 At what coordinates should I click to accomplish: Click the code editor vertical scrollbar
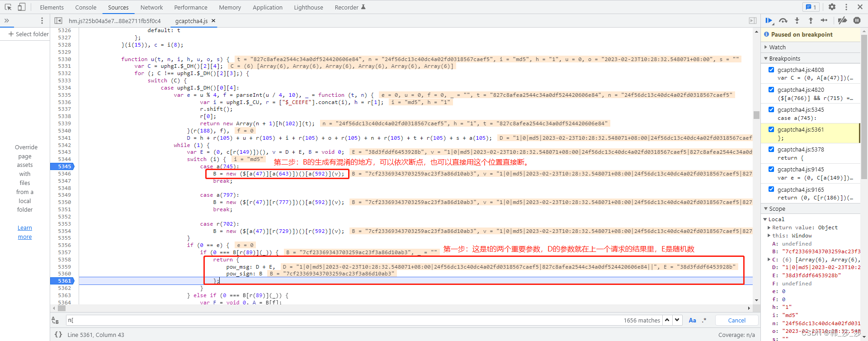pos(756,115)
